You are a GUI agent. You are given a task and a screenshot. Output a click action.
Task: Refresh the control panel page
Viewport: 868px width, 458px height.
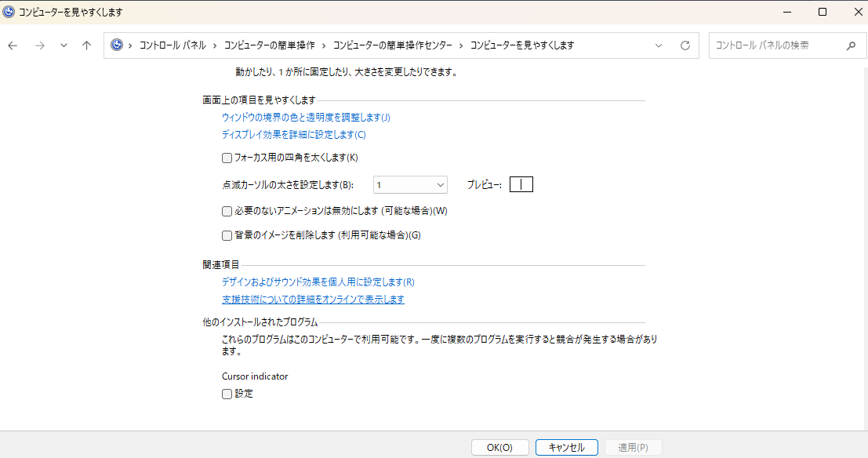pyautogui.click(x=685, y=45)
